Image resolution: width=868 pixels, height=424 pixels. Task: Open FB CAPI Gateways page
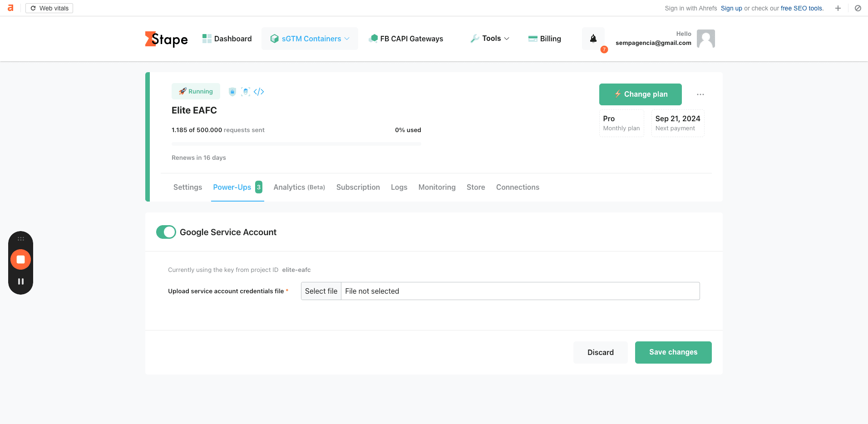[406, 39]
